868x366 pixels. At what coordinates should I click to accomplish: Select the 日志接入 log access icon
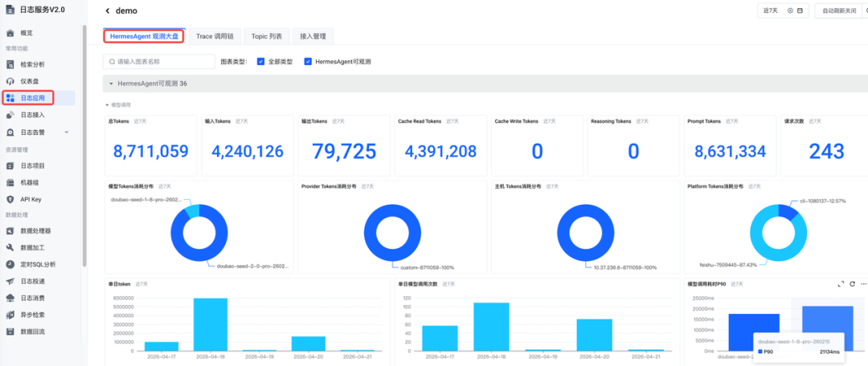[x=10, y=116]
